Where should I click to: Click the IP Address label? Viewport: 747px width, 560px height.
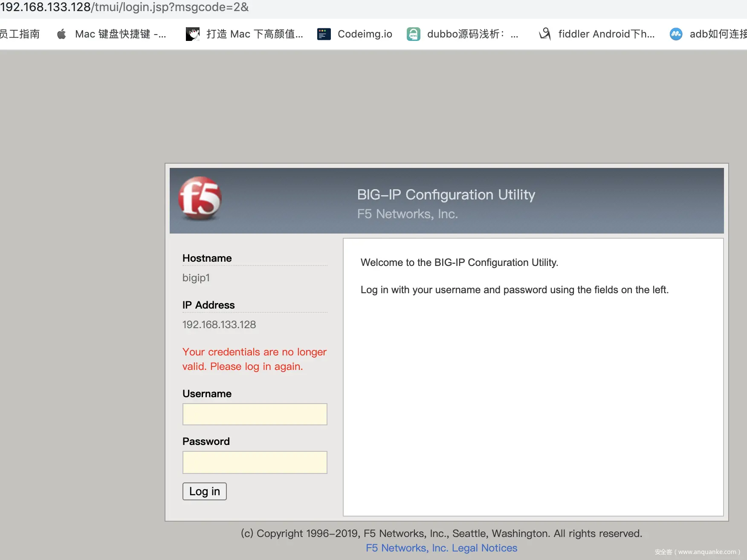(x=208, y=305)
